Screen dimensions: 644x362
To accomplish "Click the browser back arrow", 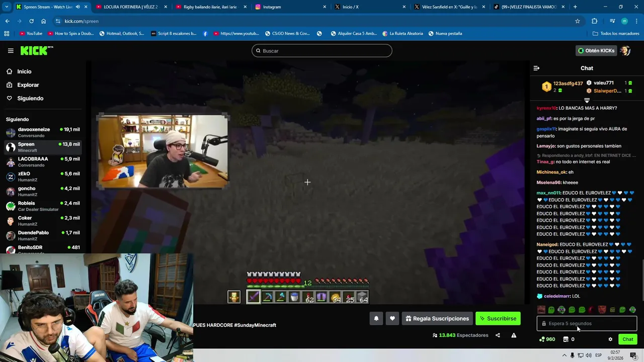I will [7, 21].
